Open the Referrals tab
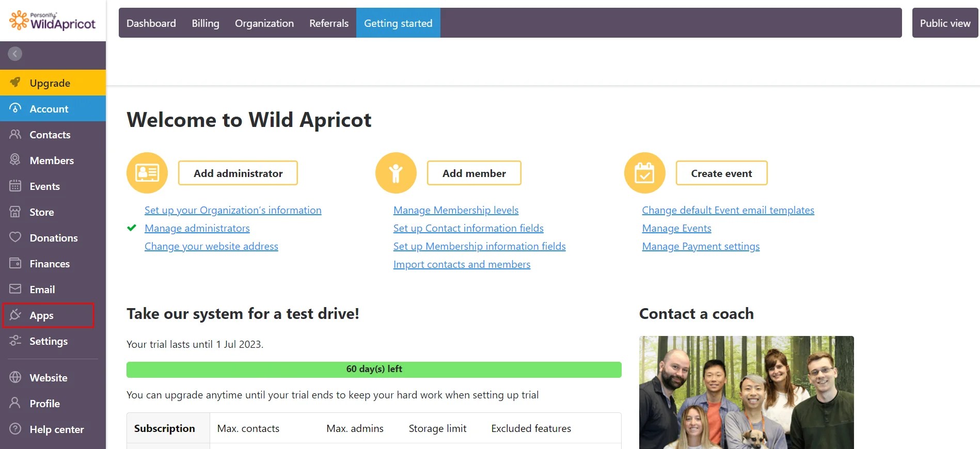The width and height of the screenshot is (980, 449). [x=329, y=23]
